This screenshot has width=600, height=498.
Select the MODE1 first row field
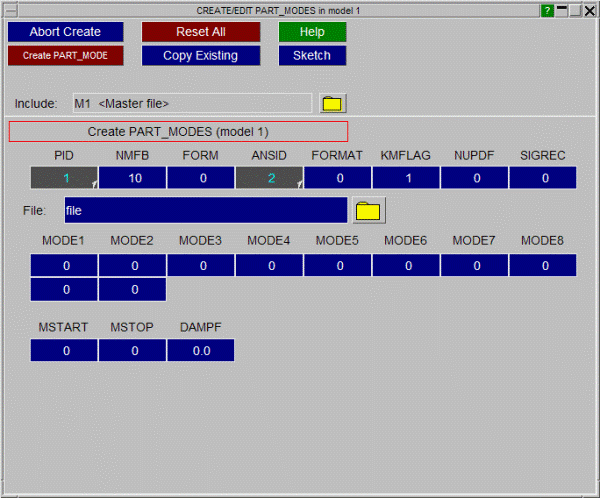64,266
